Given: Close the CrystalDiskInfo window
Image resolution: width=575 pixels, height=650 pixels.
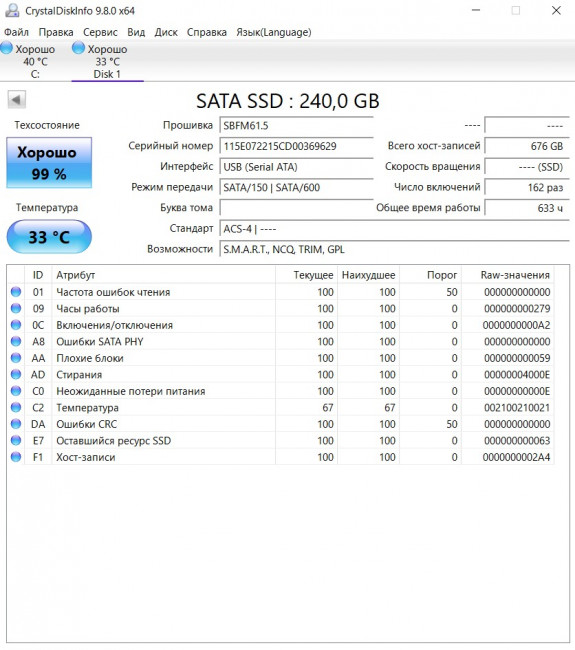Looking at the screenshot, I should pyautogui.click(x=556, y=10).
